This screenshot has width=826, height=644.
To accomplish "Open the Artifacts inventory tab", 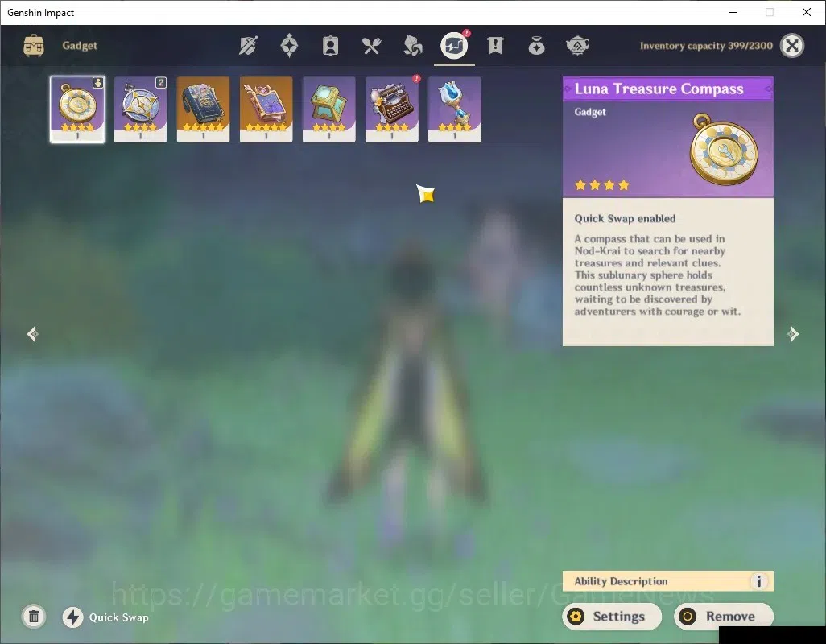I will [x=289, y=46].
